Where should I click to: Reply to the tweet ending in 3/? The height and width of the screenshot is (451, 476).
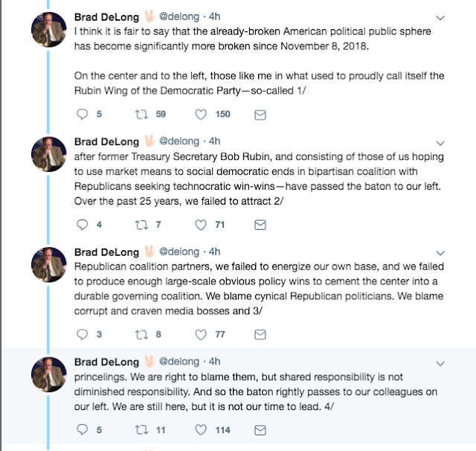point(83,334)
